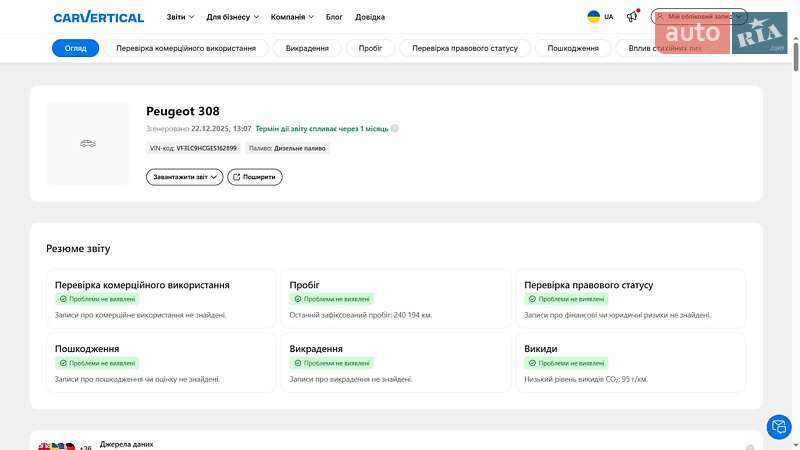The height and width of the screenshot is (450, 800).
Task: Open the chat support bubble icon
Action: tap(779, 427)
